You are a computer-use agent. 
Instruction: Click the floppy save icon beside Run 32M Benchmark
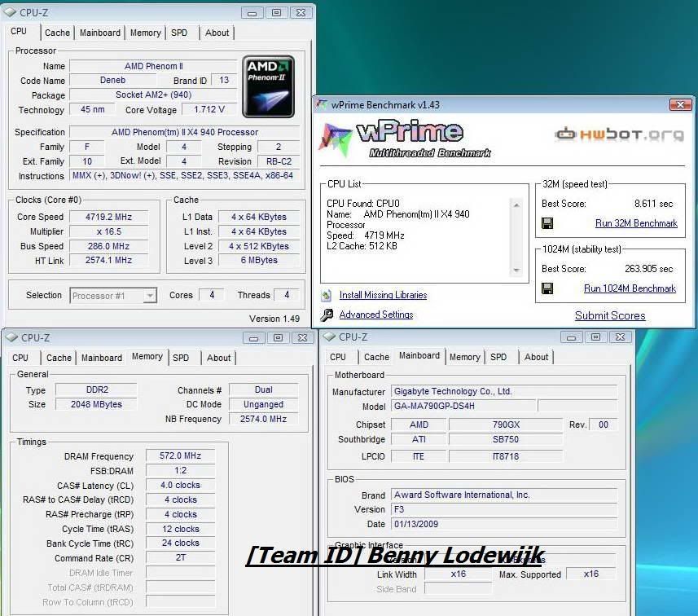[x=547, y=223]
